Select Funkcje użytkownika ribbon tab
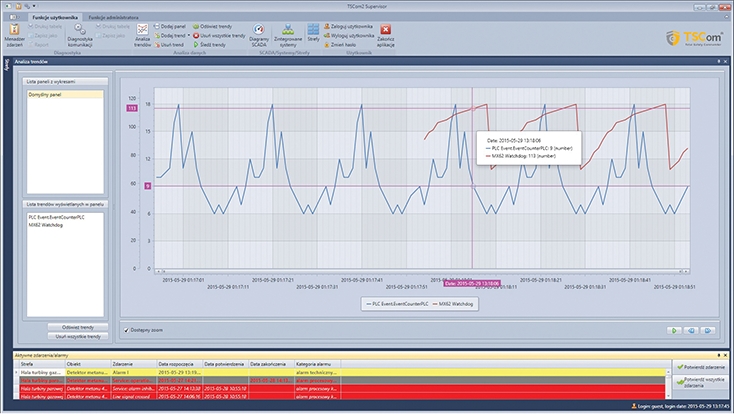The height and width of the screenshot is (414, 734). 55,17
